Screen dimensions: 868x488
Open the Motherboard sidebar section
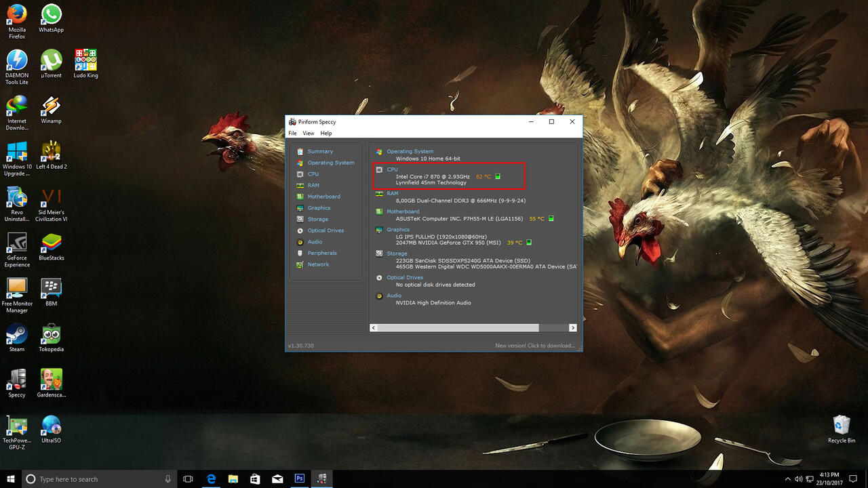[323, 197]
